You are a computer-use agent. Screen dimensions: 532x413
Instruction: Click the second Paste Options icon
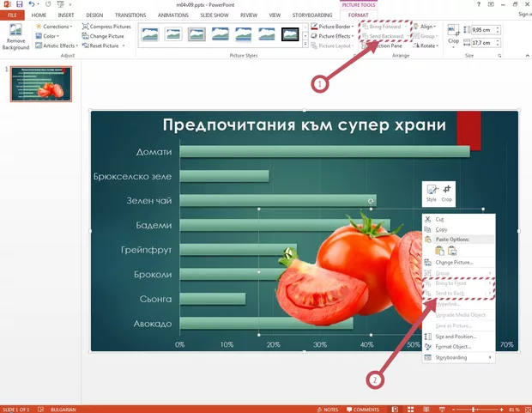pos(452,251)
